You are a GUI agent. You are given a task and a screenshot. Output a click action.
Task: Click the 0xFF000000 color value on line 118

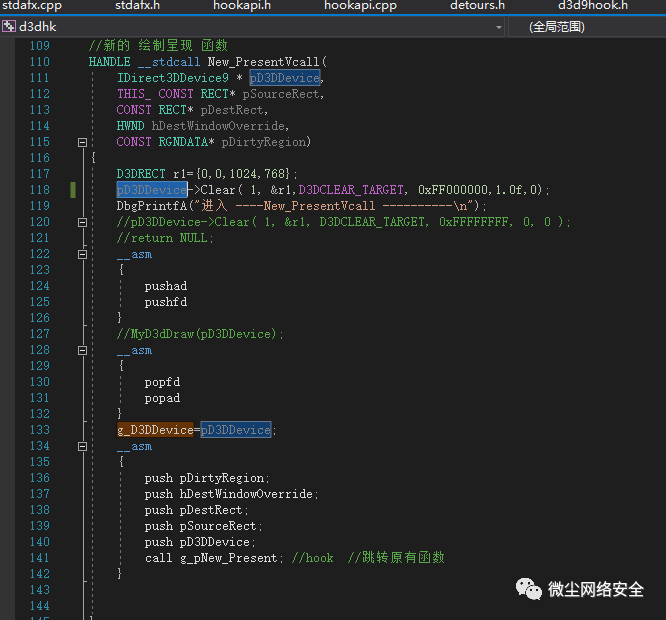pyautogui.click(x=453, y=190)
